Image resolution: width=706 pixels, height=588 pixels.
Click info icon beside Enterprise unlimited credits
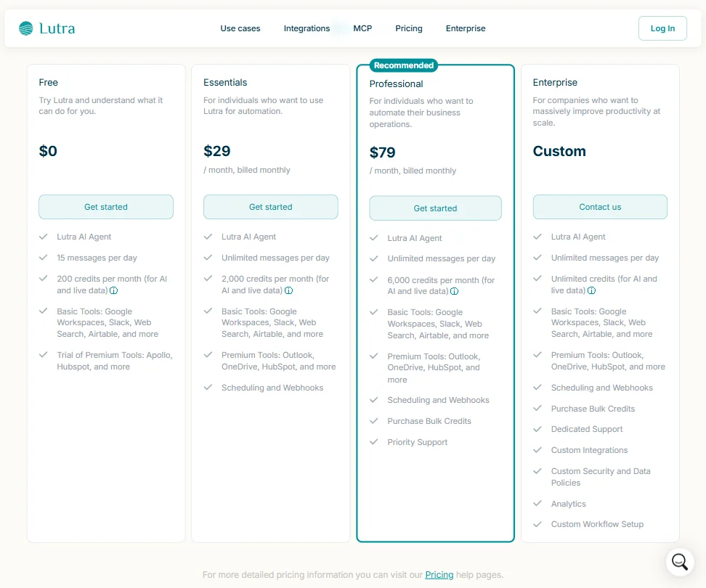point(591,290)
